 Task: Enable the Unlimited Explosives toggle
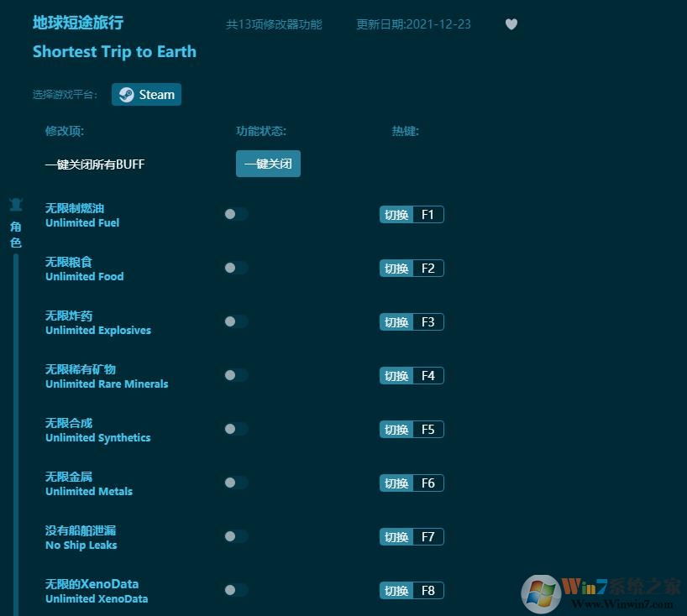click(x=235, y=321)
